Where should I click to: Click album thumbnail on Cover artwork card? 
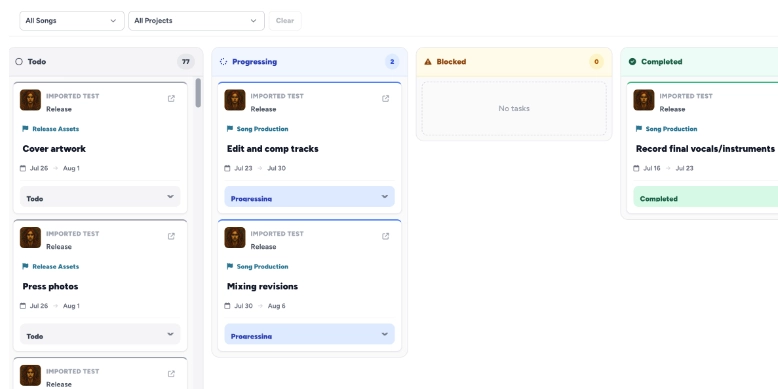point(30,100)
